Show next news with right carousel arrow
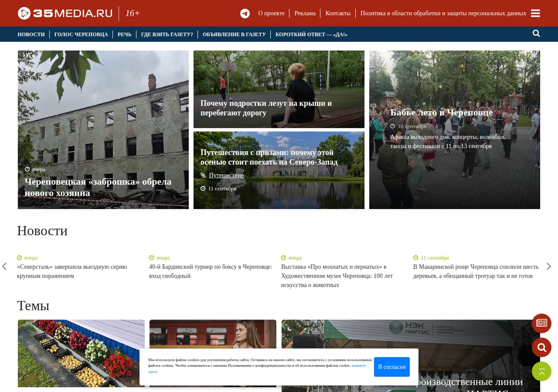Screen dimensions: 558x392 tap(549, 266)
